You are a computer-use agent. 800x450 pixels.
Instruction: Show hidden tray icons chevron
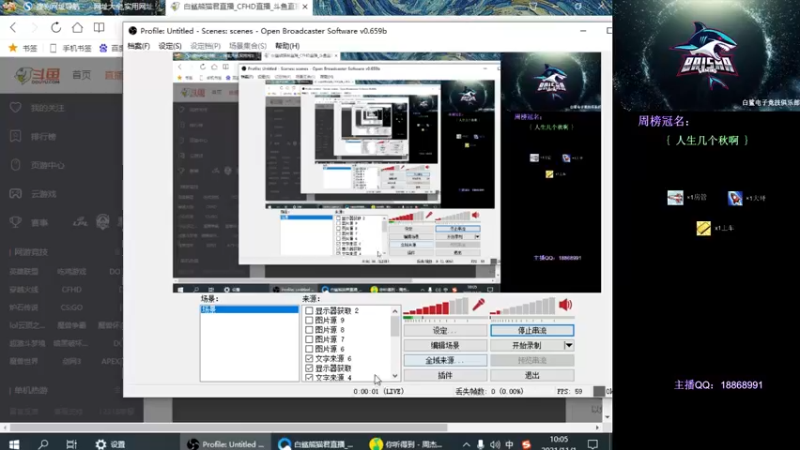[x=466, y=444]
